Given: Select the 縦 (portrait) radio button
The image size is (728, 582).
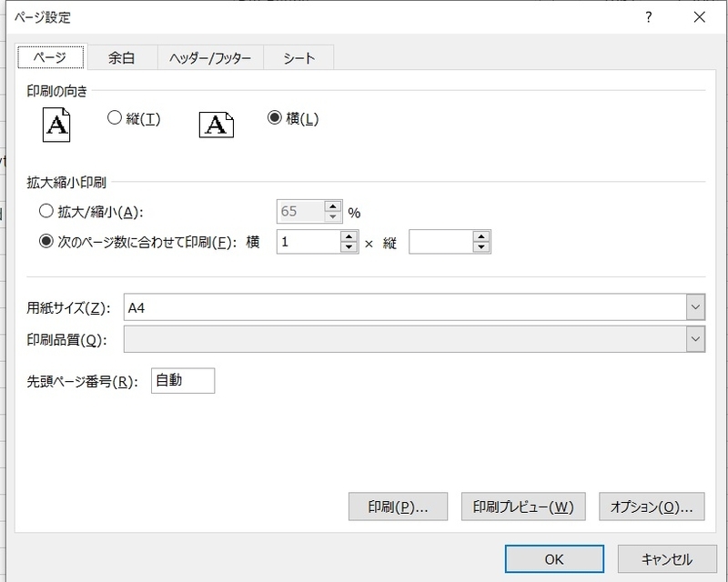Looking at the screenshot, I should coord(116,116).
